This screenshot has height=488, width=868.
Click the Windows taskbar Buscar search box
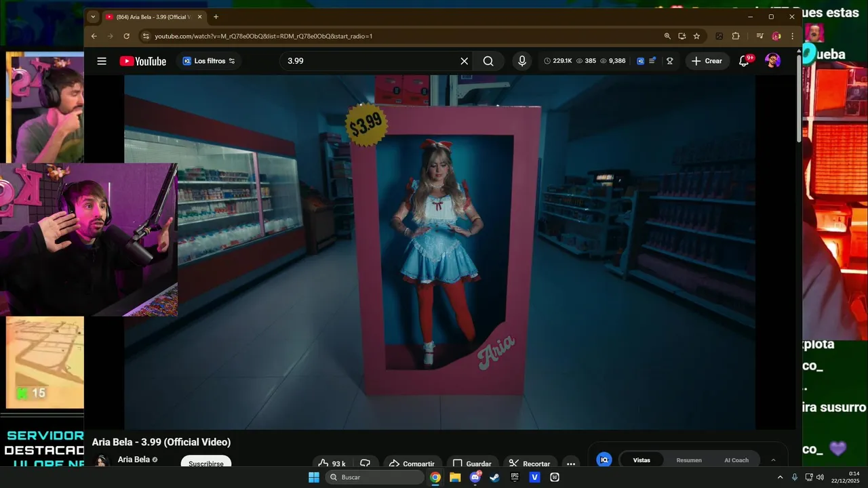click(x=375, y=477)
